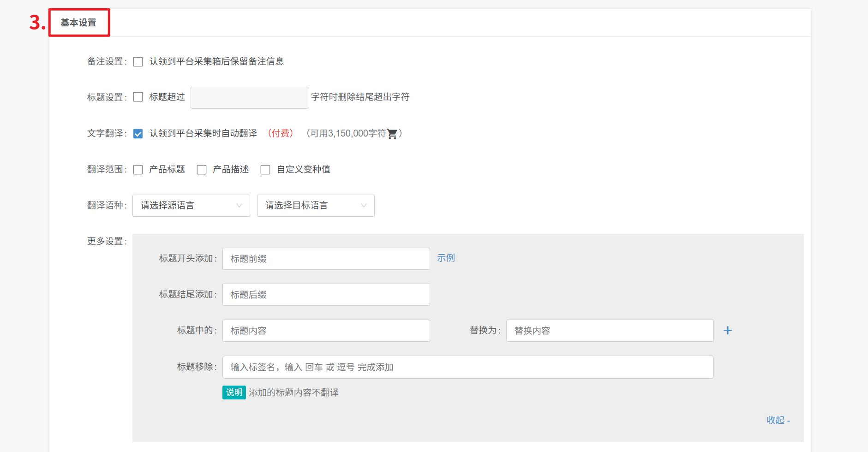Viewport: 868px width, 452px height.
Task: Open the 基本设置 tab
Action: pyautogui.click(x=78, y=23)
